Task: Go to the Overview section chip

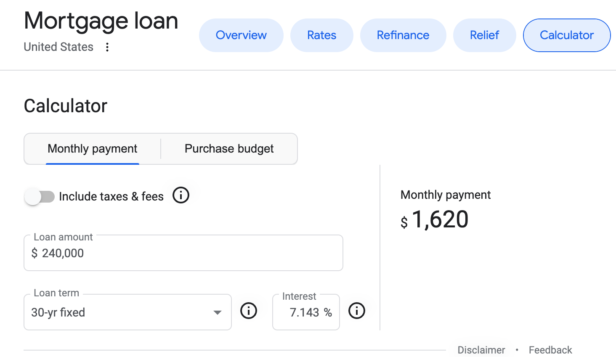Action: tap(241, 35)
